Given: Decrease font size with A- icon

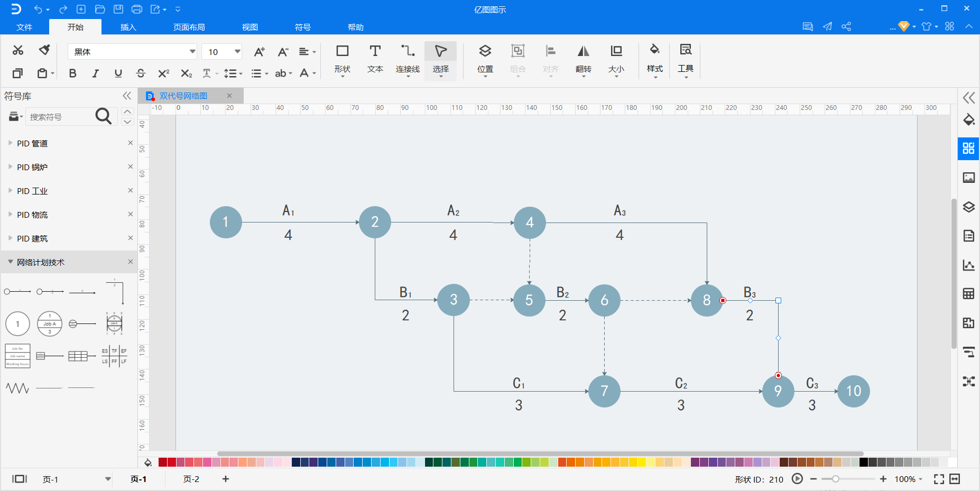Looking at the screenshot, I should point(283,52).
